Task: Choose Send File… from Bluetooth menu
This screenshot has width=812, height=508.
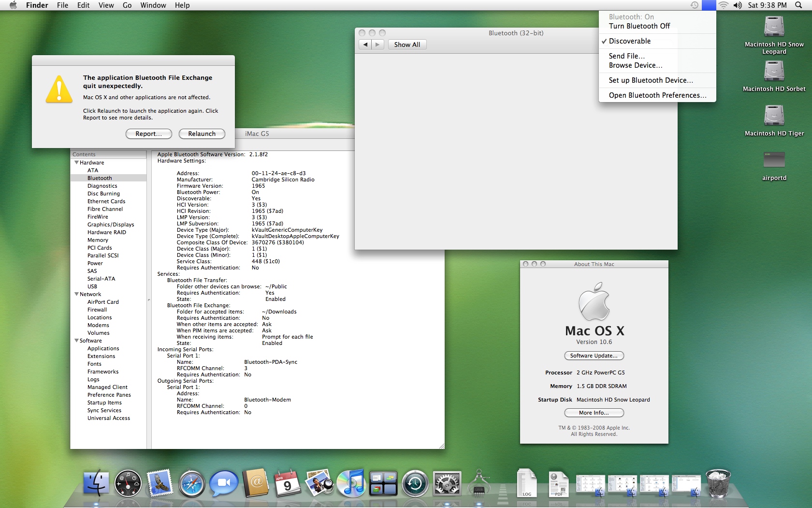Action: (657, 56)
